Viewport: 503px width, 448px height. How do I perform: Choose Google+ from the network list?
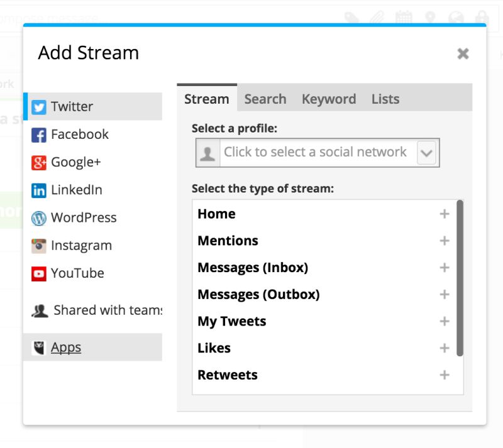(92, 162)
